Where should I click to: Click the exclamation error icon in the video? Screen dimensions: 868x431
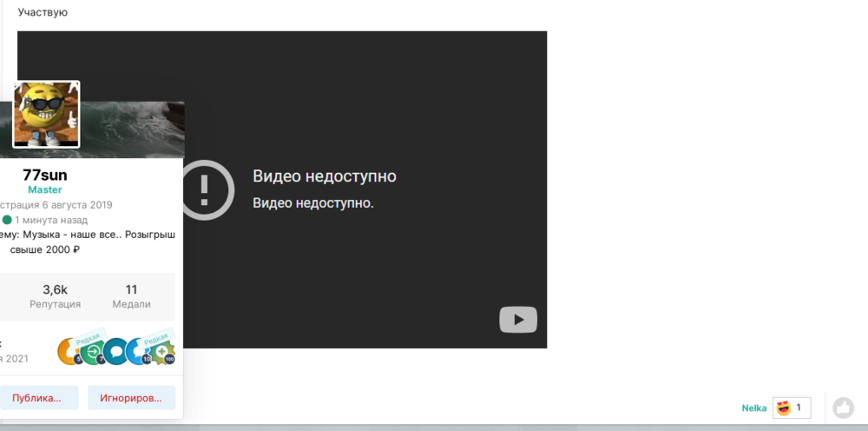coord(204,190)
